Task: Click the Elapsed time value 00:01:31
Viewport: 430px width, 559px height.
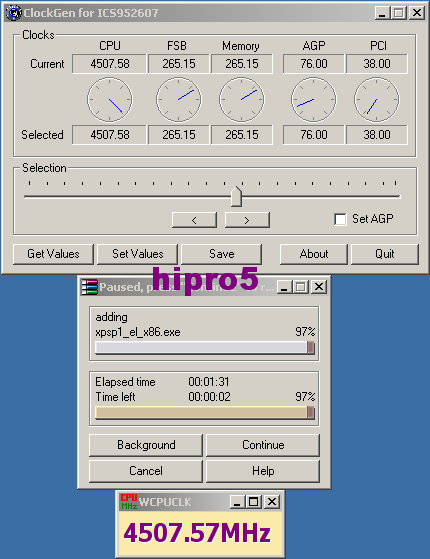Action: (x=209, y=382)
